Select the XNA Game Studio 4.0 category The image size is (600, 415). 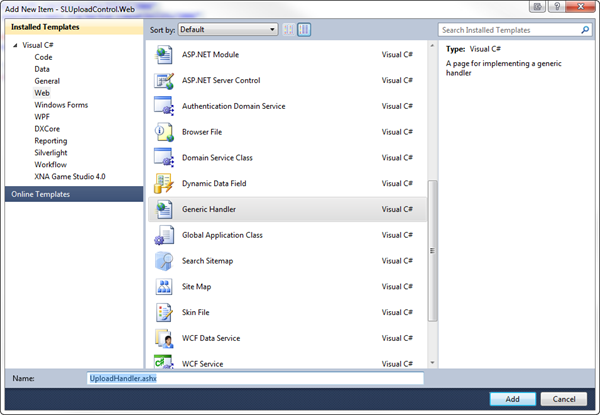pos(70,177)
